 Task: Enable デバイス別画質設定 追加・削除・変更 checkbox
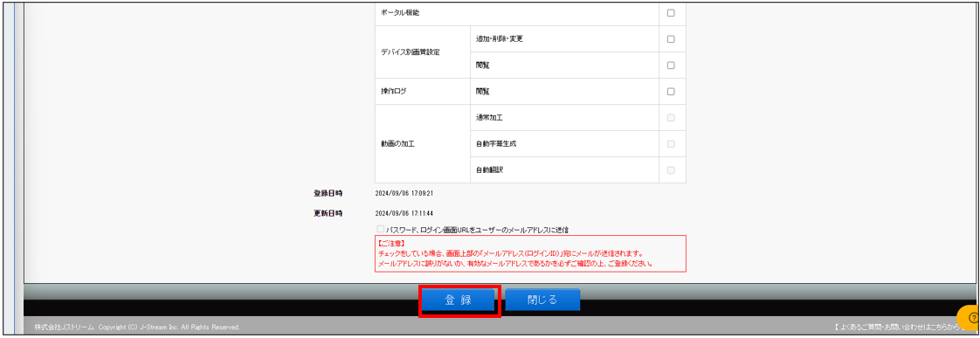[x=671, y=38]
